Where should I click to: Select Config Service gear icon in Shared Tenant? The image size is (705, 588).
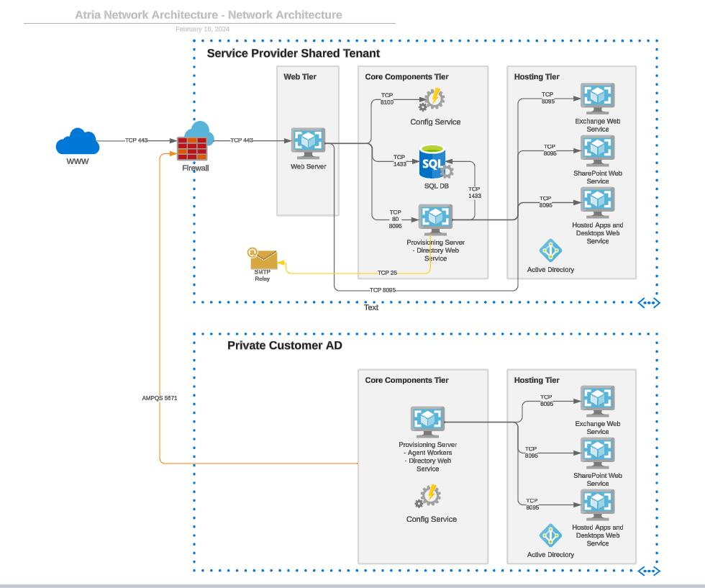432,99
